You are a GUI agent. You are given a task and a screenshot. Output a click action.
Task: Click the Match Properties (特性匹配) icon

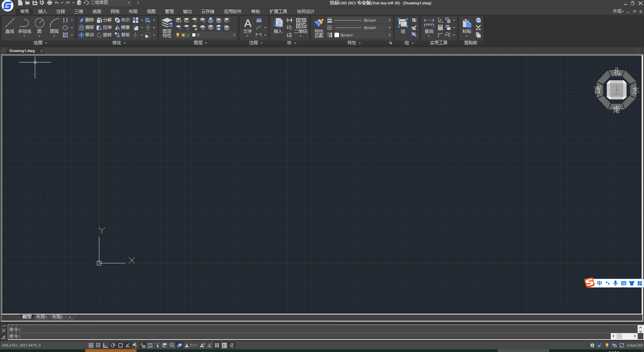(319, 28)
